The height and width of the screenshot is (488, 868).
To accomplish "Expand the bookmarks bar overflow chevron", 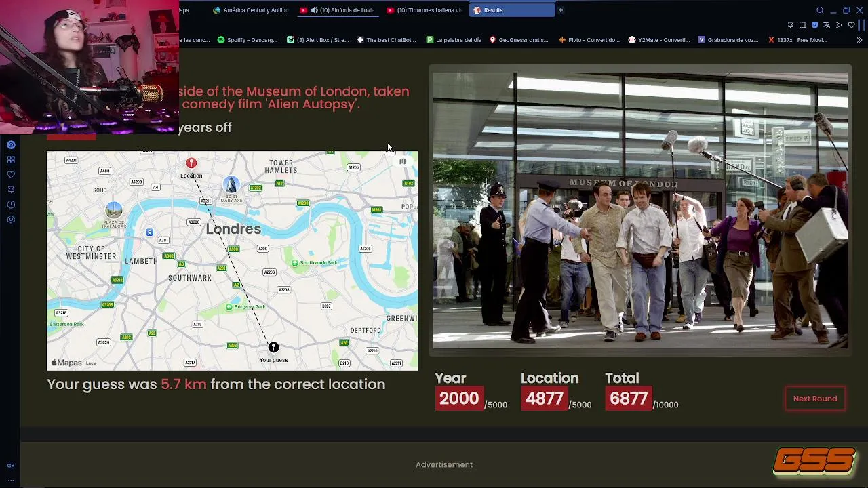I will point(859,40).
